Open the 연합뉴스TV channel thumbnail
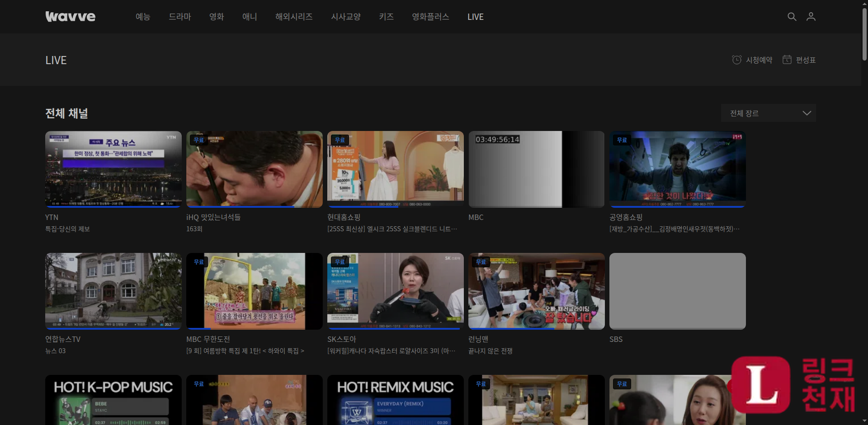868x425 pixels. coord(113,291)
